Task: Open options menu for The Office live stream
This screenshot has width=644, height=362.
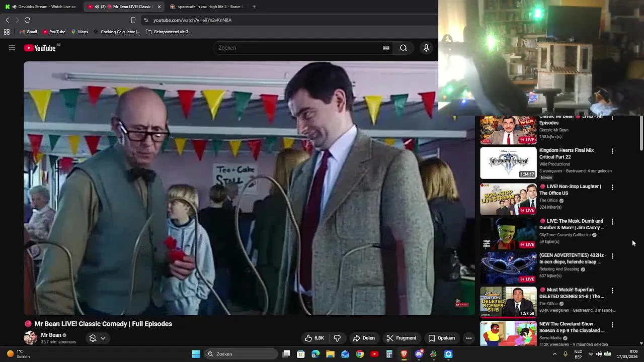Action: (x=612, y=187)
